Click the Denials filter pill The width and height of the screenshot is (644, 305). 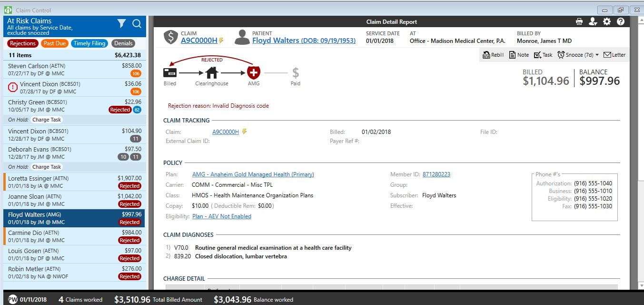point(123,43)
